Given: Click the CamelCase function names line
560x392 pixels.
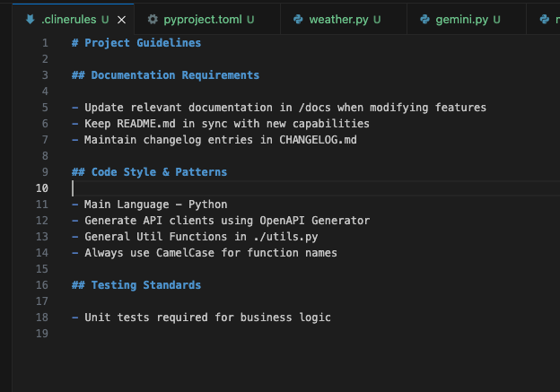Looking at the screenshot, I should (x=210, y=253).
